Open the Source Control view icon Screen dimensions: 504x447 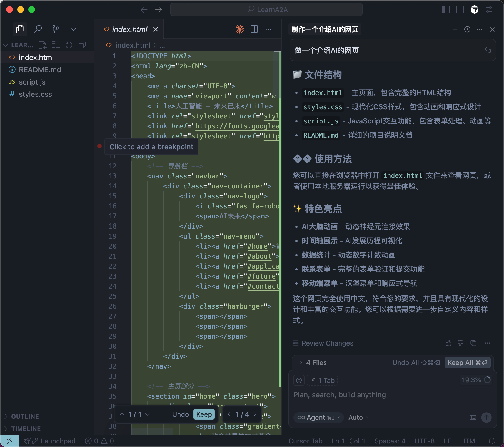coord(56,29)
